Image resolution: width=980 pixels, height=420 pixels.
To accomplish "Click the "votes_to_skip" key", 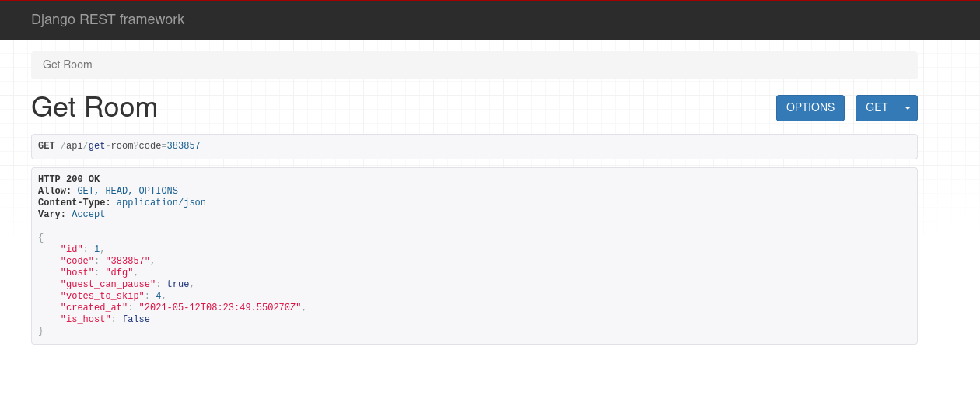I will coord(103,296).
